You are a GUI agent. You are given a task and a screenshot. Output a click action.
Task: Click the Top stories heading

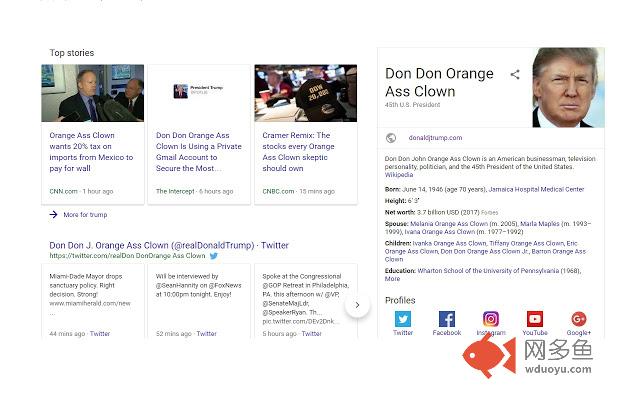[72, 53]
